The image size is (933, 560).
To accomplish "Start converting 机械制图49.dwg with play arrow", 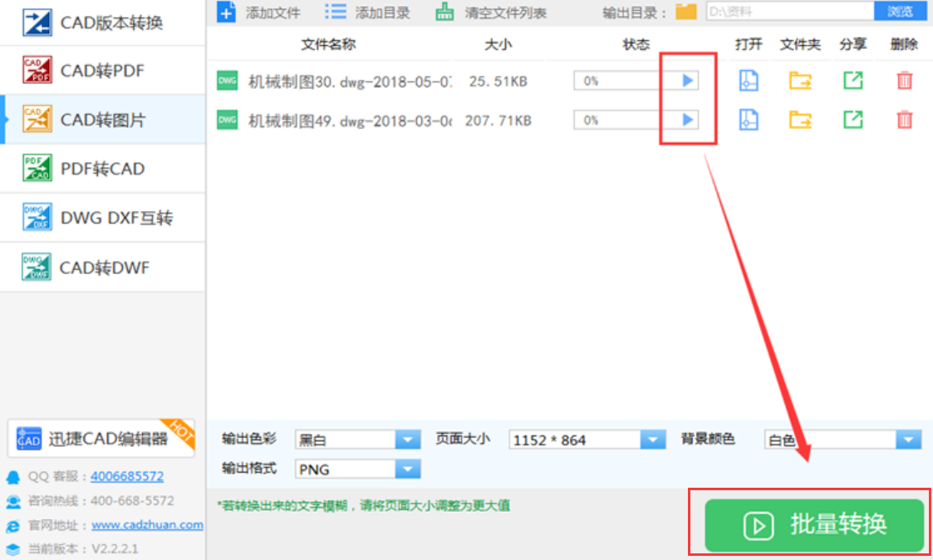I will (x=688, y=120).
